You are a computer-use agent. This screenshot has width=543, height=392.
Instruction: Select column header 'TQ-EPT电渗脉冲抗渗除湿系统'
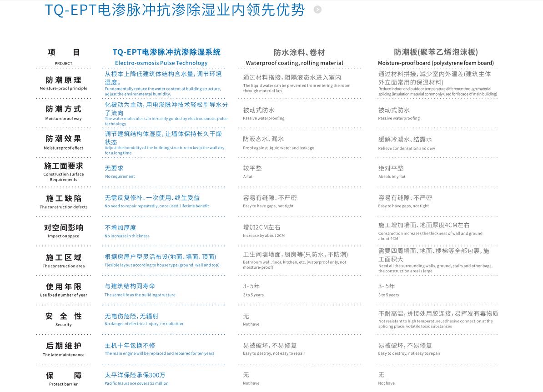tap(166, 52)
